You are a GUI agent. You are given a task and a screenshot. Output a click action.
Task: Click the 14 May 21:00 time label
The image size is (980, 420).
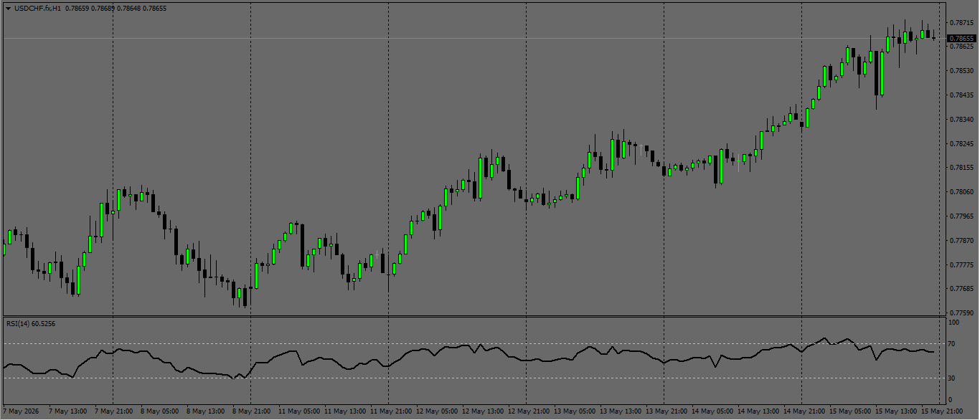tap(804, 412)
